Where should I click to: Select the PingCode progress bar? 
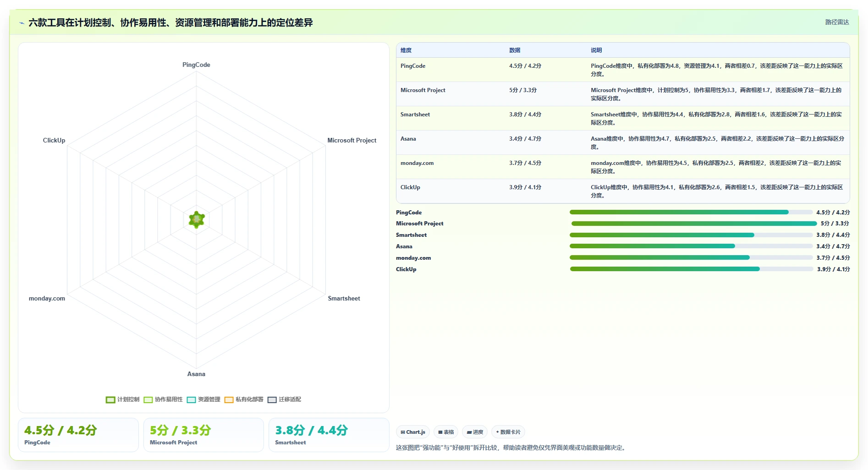[691, 212]
